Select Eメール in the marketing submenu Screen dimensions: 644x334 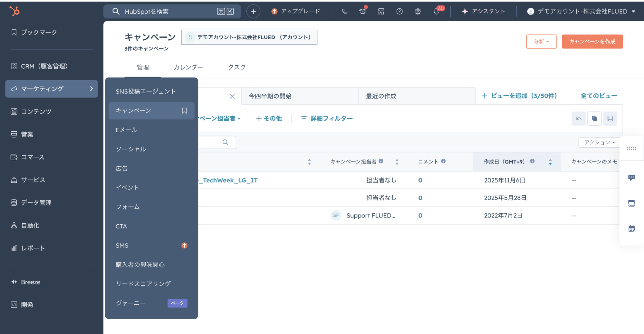point(127,130)
